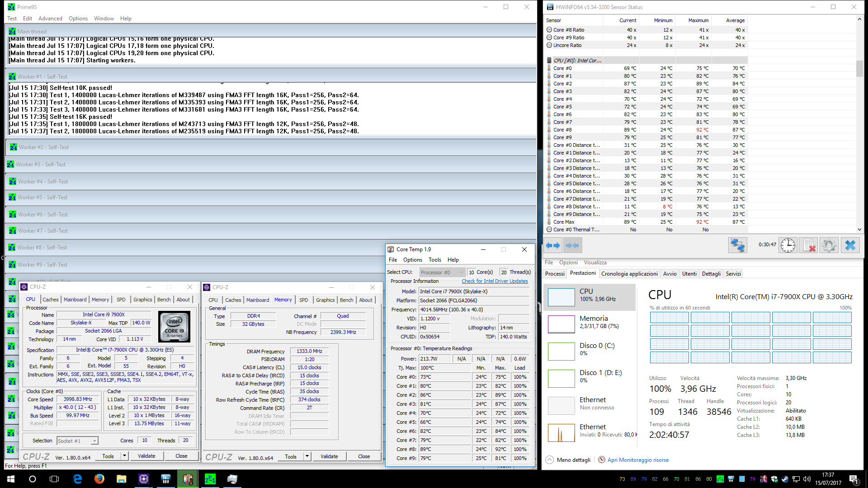Open Task View in taskbar
868x488 pixels.
pyautogui.click(x=54, y=479)
